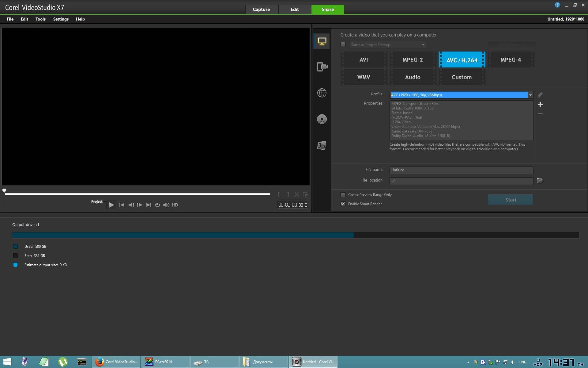
Task: Browse file location with folder icon
Action: pos(540,180)
